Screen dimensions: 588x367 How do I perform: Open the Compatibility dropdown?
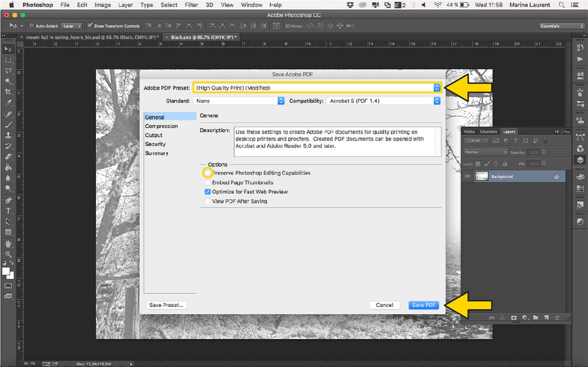tap(384, 101)
